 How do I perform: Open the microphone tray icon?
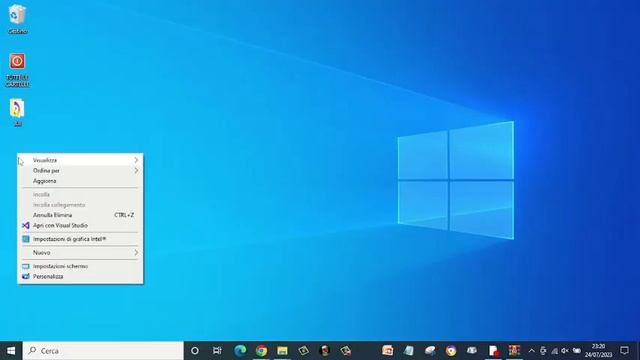pyautogui.click(x=543, y=351)
